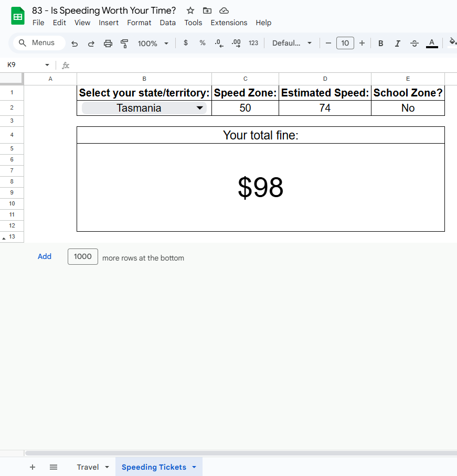Open the default font dropdown
This screenshot has height=476, width=457.
click(292, 44)
